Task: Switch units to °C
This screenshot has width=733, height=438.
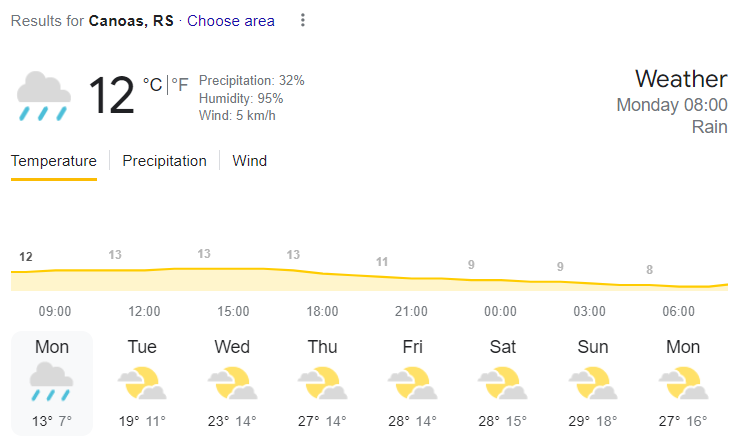Action: coord(152,85)
